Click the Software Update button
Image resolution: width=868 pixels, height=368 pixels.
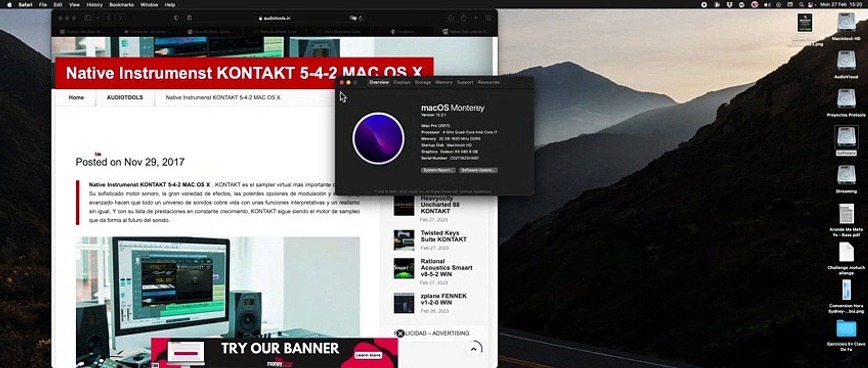[478, 170]
